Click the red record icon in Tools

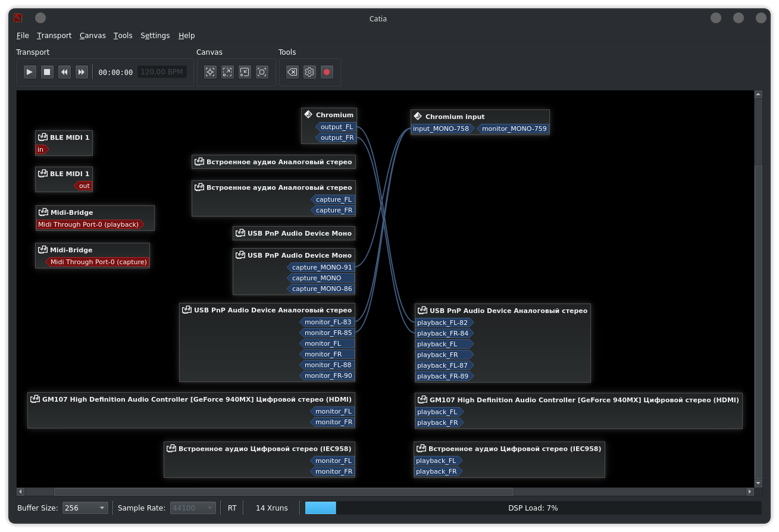[327, 72]
